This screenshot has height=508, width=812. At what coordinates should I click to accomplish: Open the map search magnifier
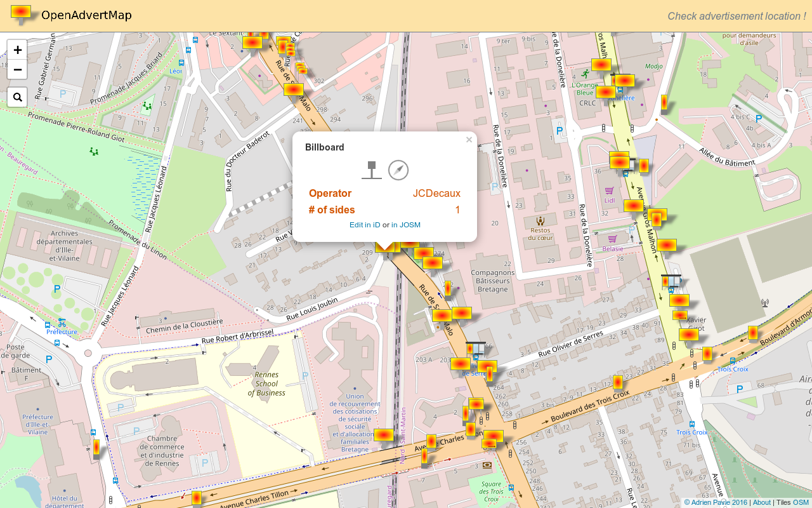tap(17, 97)
